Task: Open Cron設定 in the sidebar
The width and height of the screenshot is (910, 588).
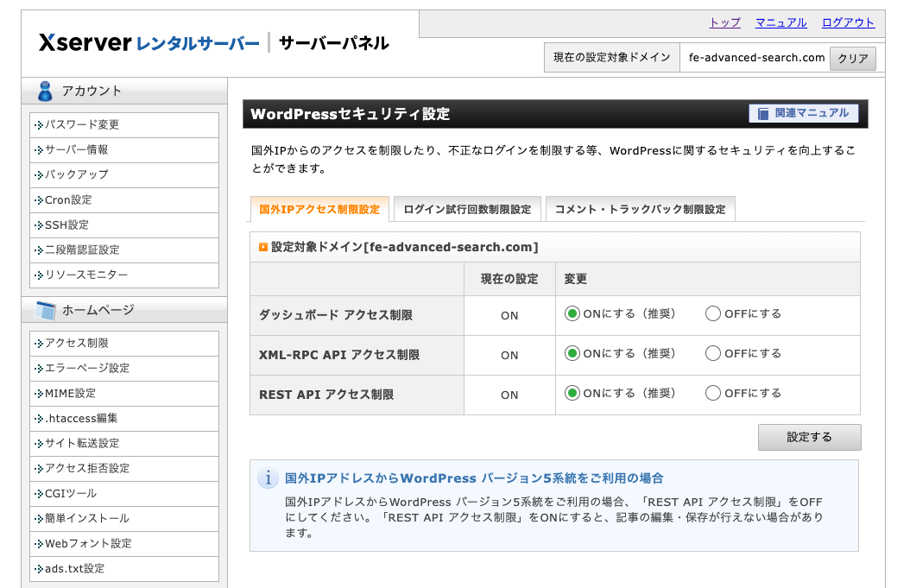Action: point(124,199)
